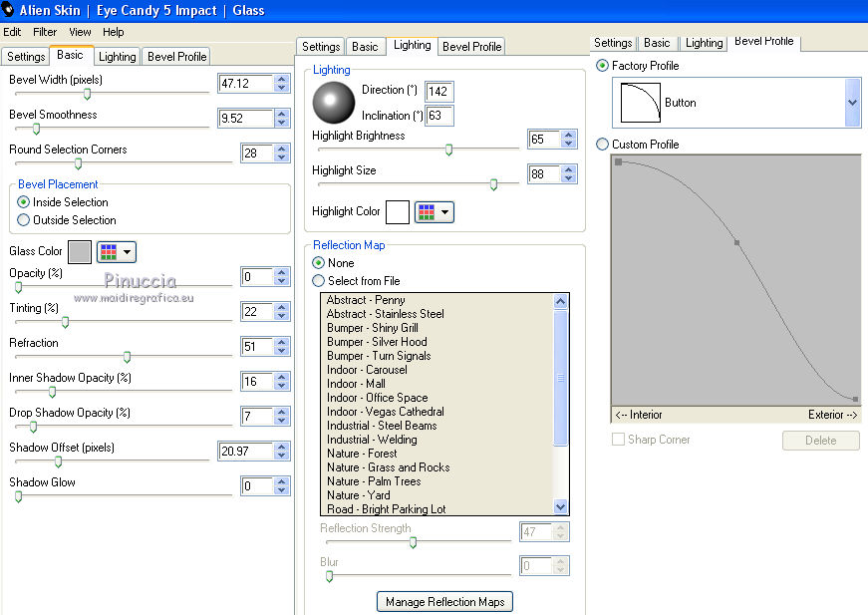Select the Inside Selection radio button

tap(24, 202)
